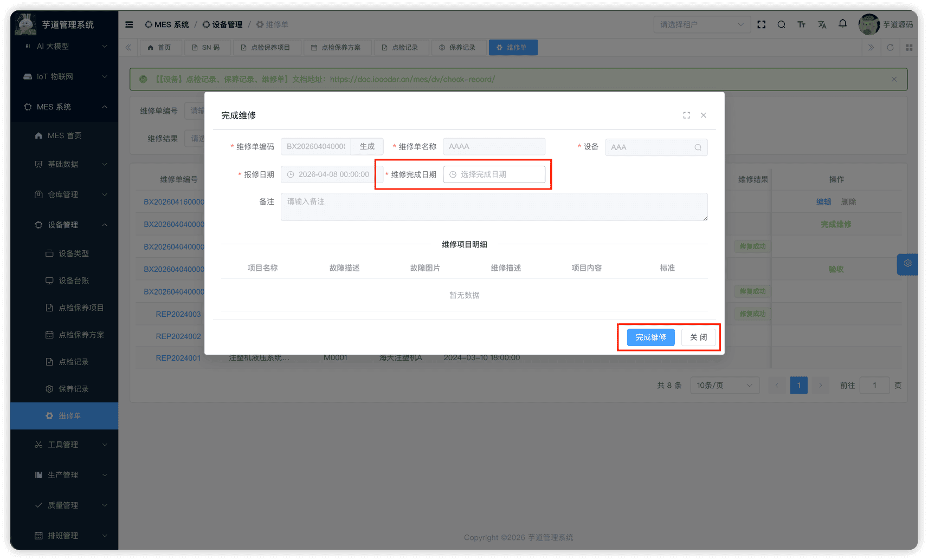The height and width of the screenshot is (560, 928).
Task: Click 生成 to generate repair code
Action: tap(367, 146)
